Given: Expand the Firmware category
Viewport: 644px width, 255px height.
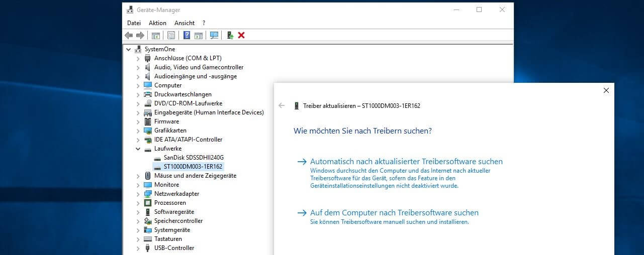Looking at the screenshot, I should point(138,121).
